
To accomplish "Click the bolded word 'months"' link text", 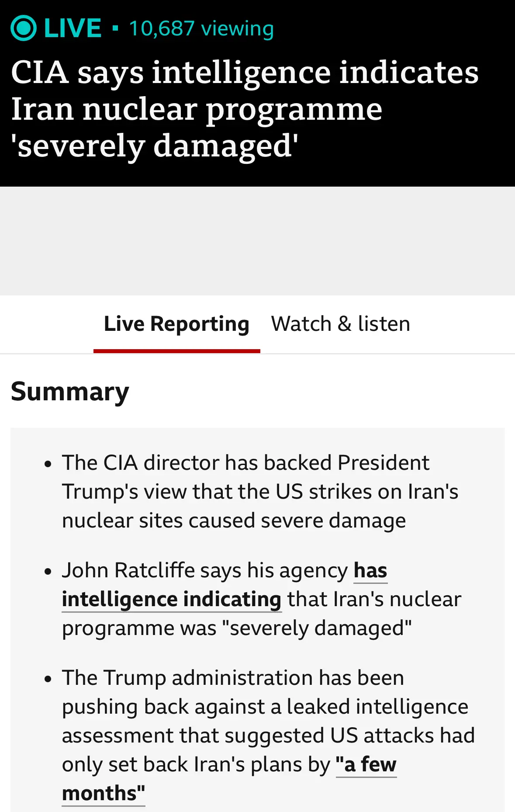I will point(104,794).
